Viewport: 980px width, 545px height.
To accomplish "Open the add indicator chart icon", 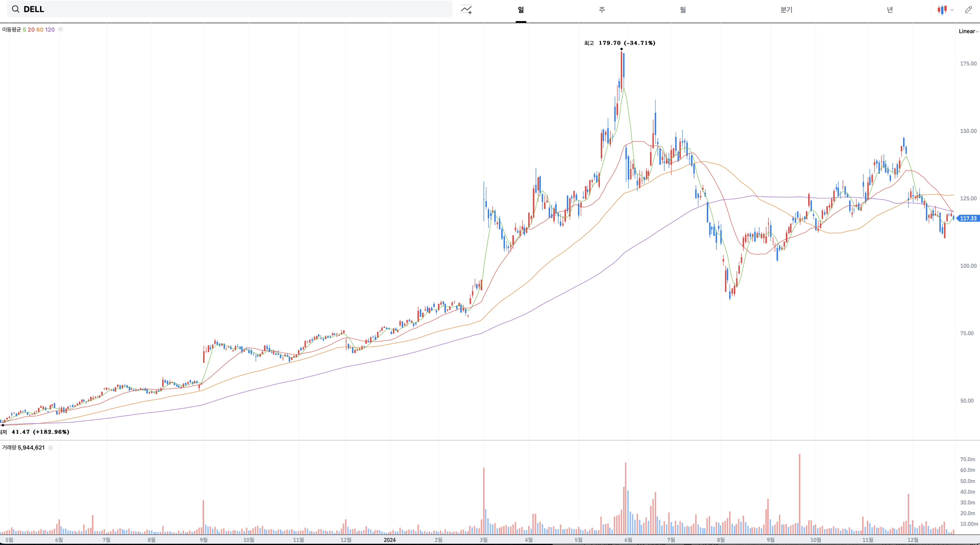I will pyautogui.click(x=466, y=10).
